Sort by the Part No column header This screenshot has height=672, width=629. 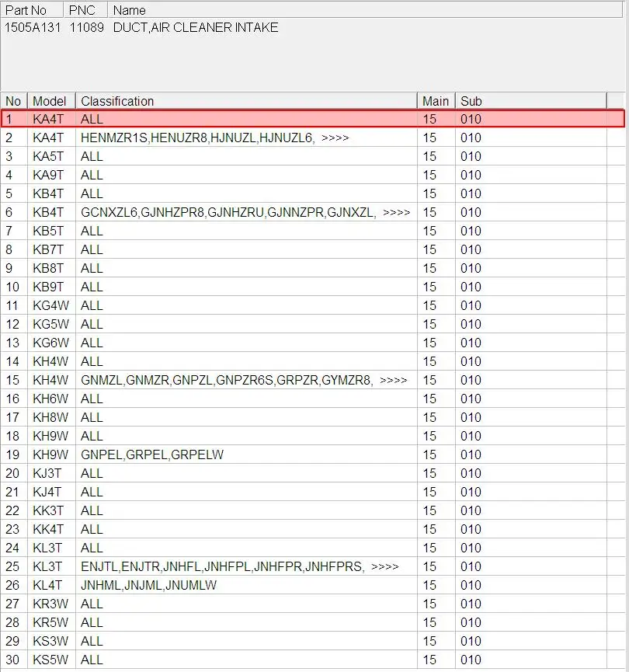tap(32, 10)
